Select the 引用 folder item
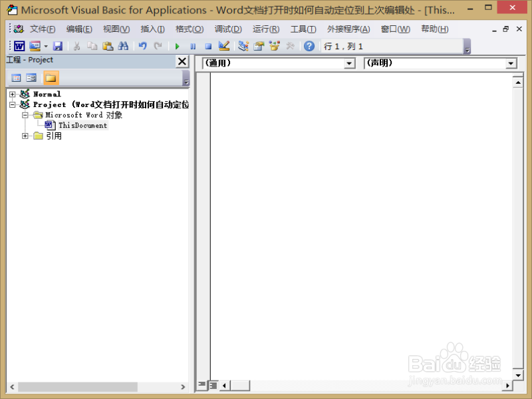 click(54, 136)
